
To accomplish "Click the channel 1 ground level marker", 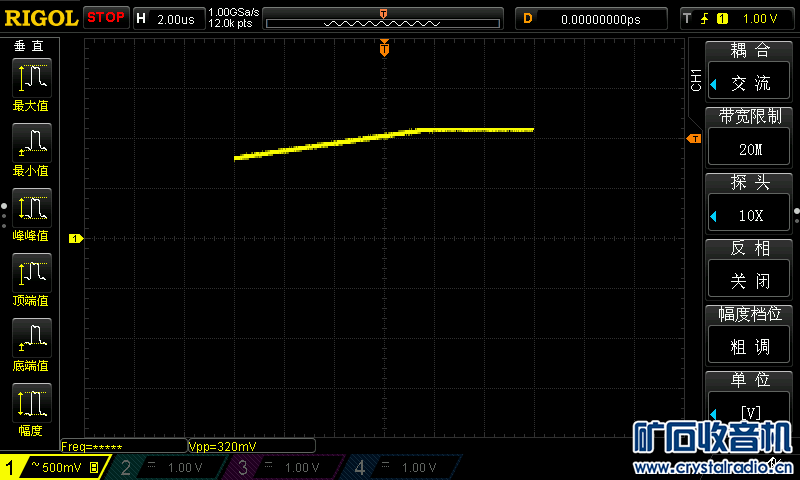I will point(76,238).
